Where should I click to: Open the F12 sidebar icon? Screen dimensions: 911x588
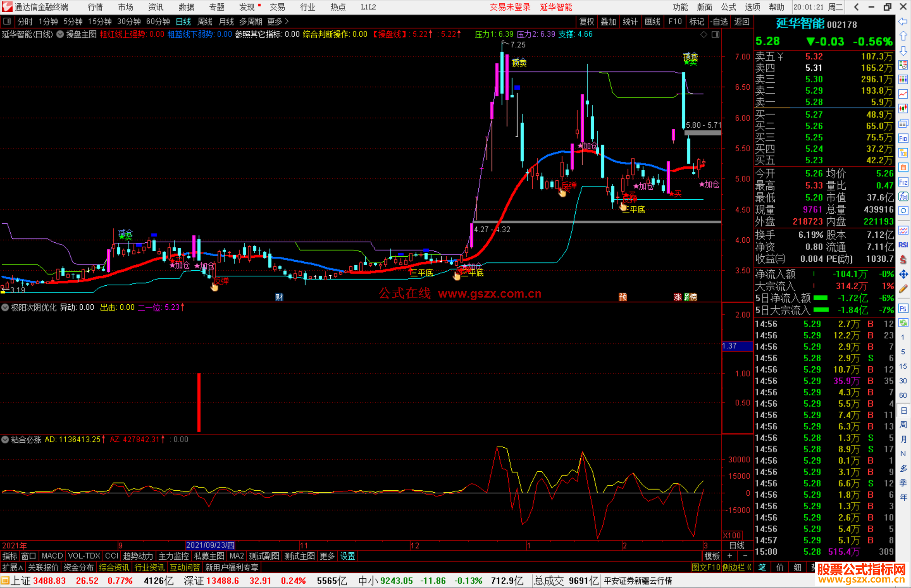click(x=903, y=182)
